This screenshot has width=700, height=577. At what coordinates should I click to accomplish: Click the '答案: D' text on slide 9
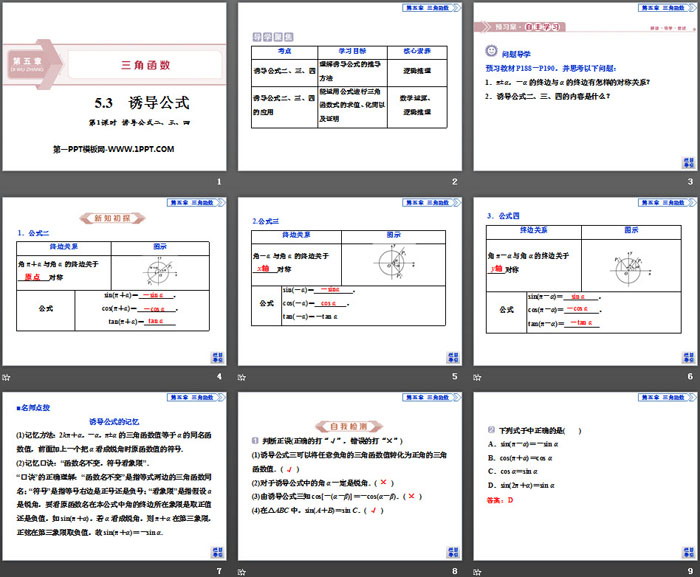pos(500,500)
